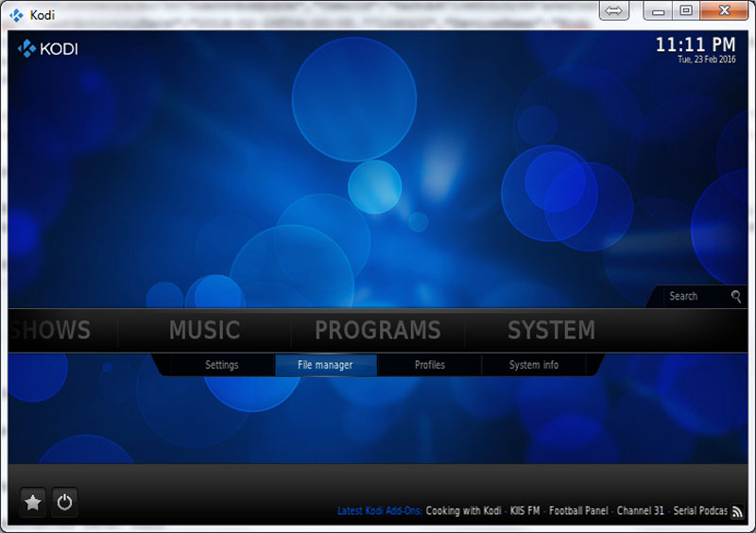Click the RSS feed icon
Screen dimensions: 756x533
[737, 511]
